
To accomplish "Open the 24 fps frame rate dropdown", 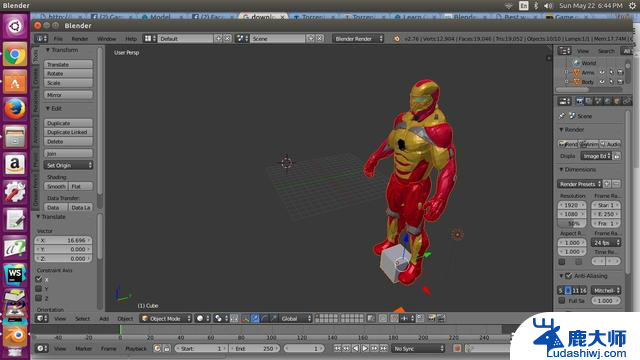I will pos(606,242).
